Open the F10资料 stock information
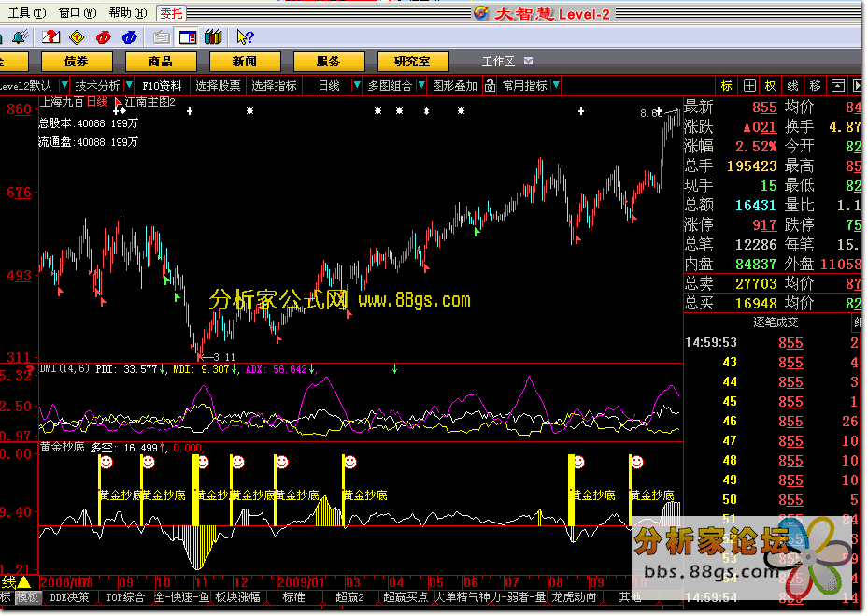Screen dimensions: 868x616 [163, 85]
